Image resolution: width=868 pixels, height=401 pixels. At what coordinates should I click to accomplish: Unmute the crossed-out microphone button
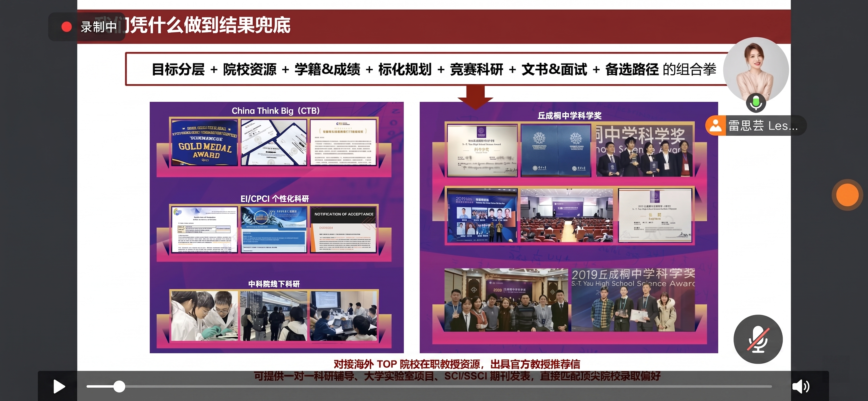[x=758, y=339]
